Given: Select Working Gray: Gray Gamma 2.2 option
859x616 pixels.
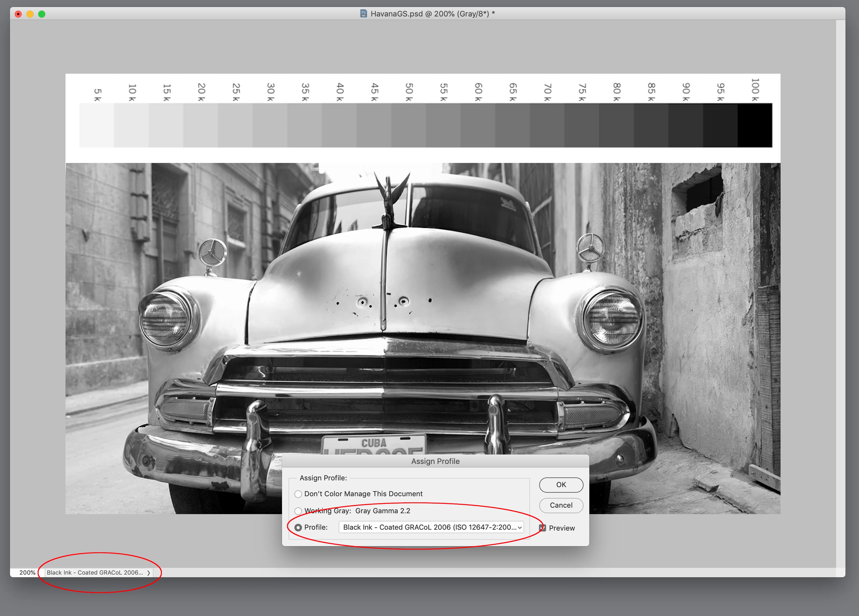Looking at the screenshot, I should point(298,511).
